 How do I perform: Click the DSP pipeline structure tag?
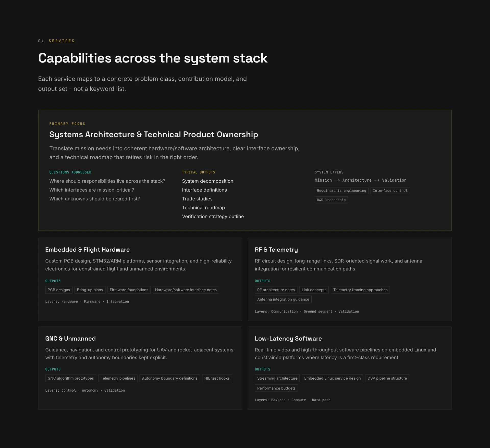point(387,378)
